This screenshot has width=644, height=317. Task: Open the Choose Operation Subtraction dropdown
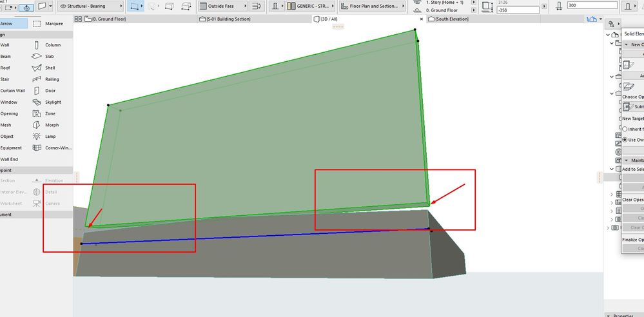(633, 107)
